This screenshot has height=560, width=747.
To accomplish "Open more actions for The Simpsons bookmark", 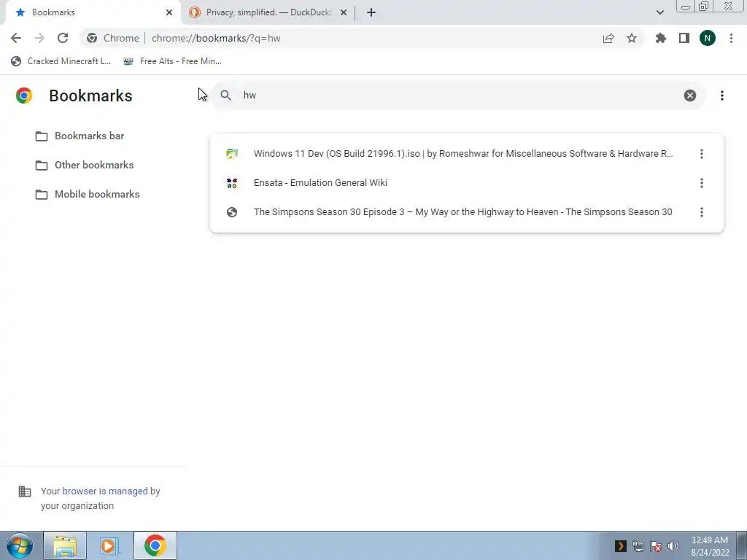I will point(701,212).
